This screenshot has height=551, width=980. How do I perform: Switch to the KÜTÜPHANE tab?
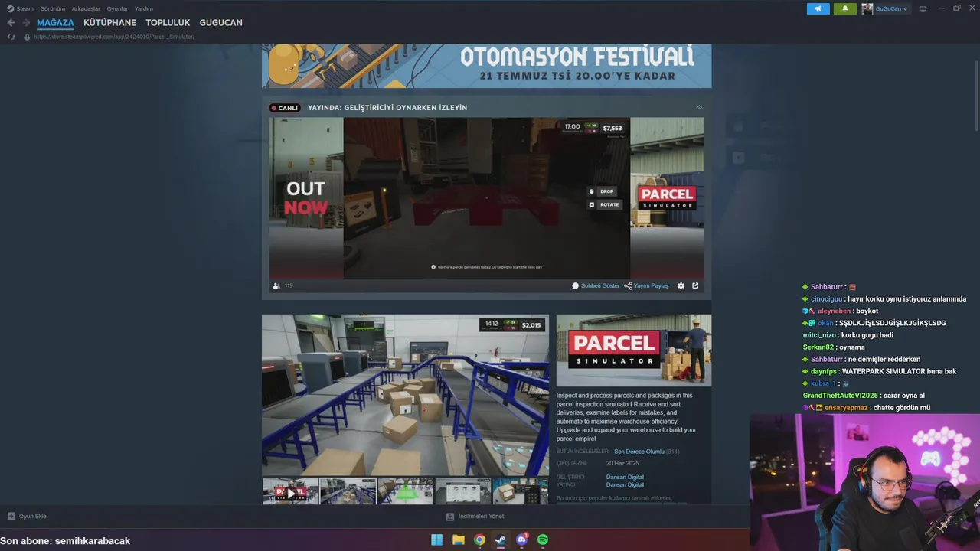(x=109, y=23)
